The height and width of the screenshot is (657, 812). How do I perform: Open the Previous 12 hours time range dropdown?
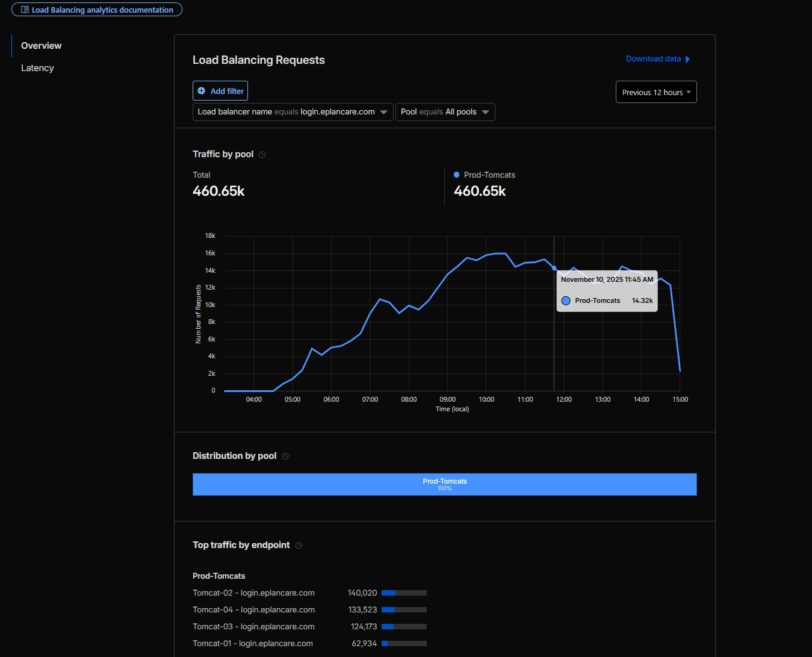click(655, 92)
